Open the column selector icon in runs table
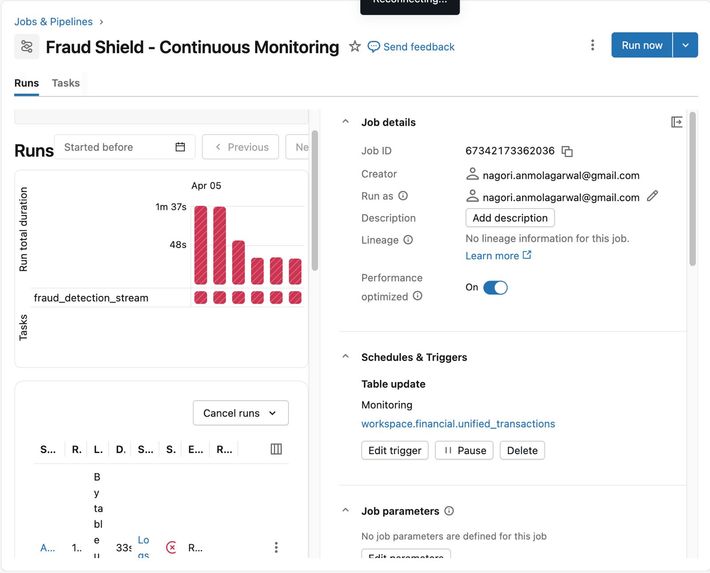710x573 pixels. coord(276,449)
